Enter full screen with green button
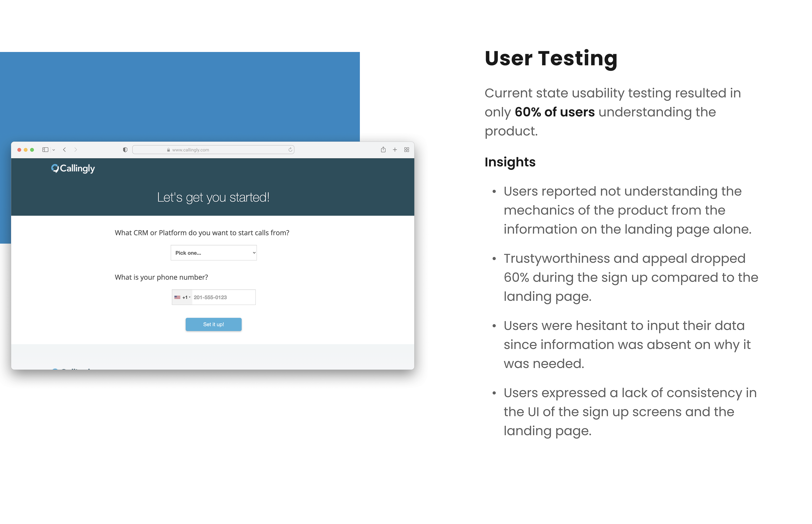Viewport: 812px width, 524px height. tap(32, 150)
